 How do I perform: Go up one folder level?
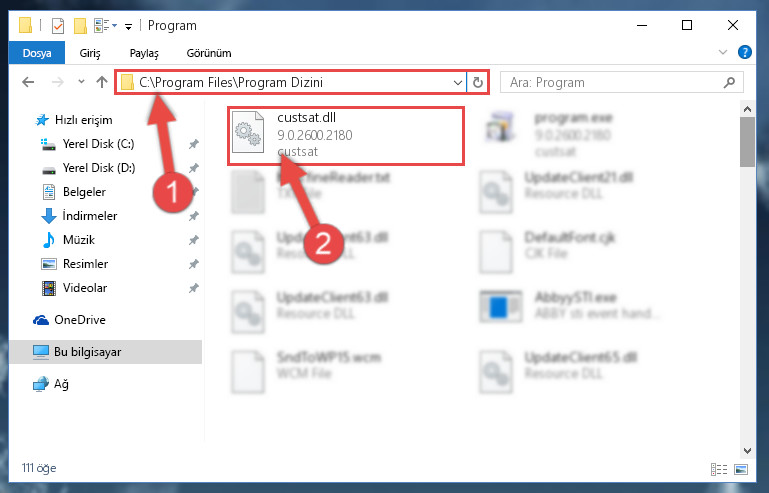click(102, 82)
